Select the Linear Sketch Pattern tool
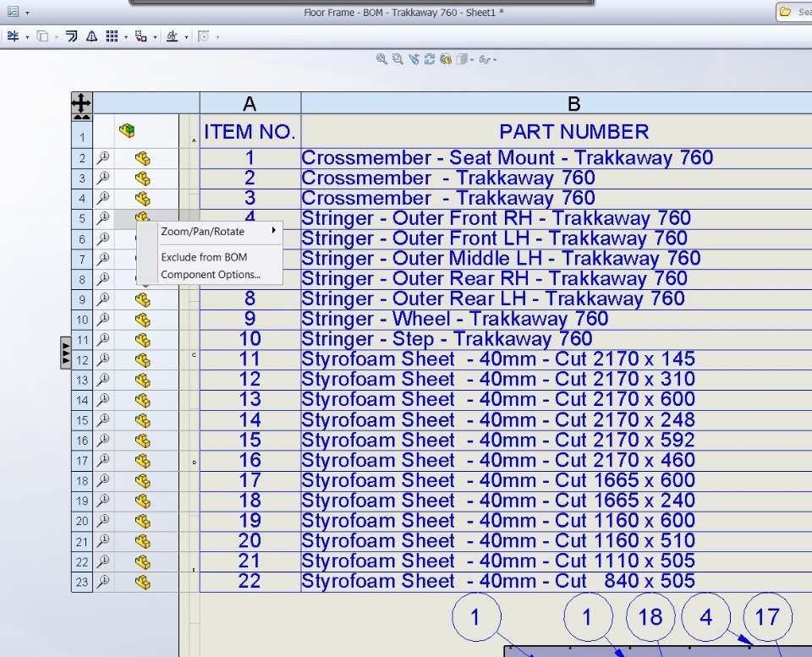This screenshot has height=657, width=812. point(112,36)
